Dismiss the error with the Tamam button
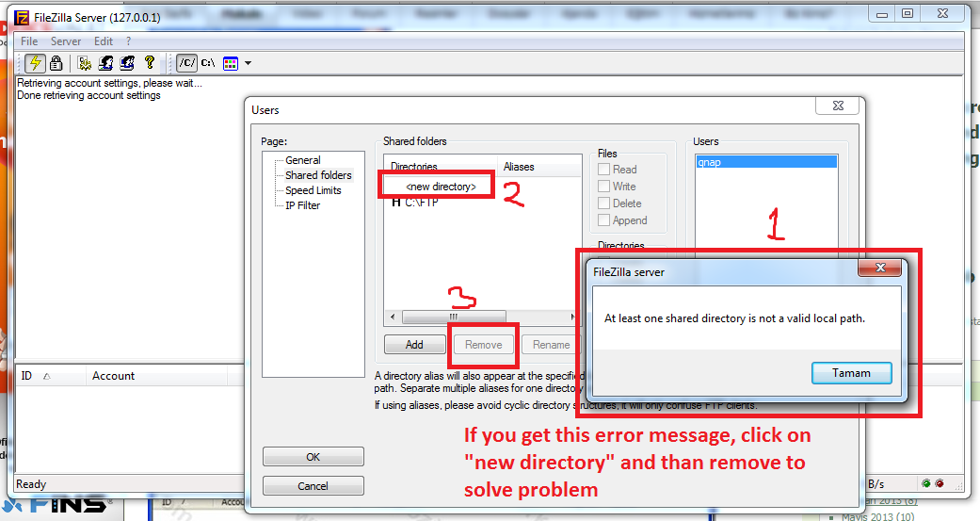Screen dimensions: 980x521 tap(851, 373)
